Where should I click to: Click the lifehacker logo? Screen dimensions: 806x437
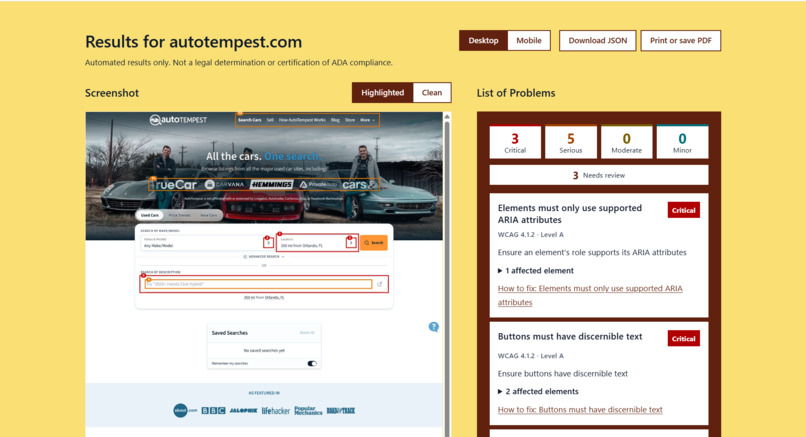click(276, 411)
